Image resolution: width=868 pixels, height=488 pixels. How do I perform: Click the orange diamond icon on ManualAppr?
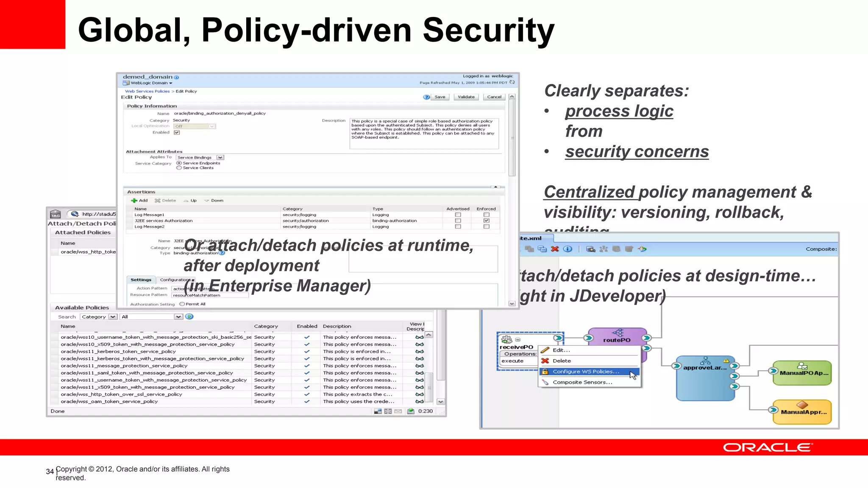(802, 405)
